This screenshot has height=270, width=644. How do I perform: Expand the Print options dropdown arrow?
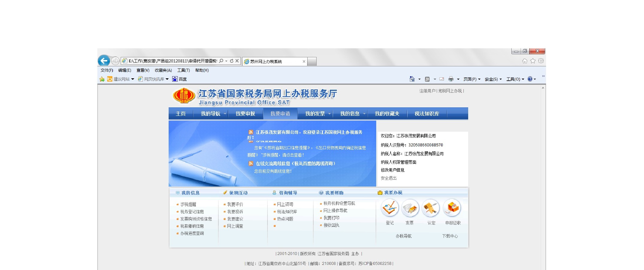(458, 79)
